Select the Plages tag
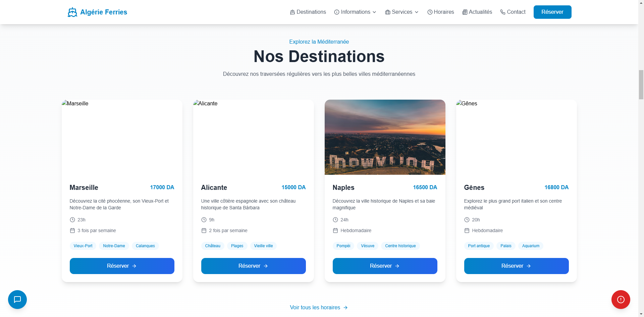 click(237, 246)
